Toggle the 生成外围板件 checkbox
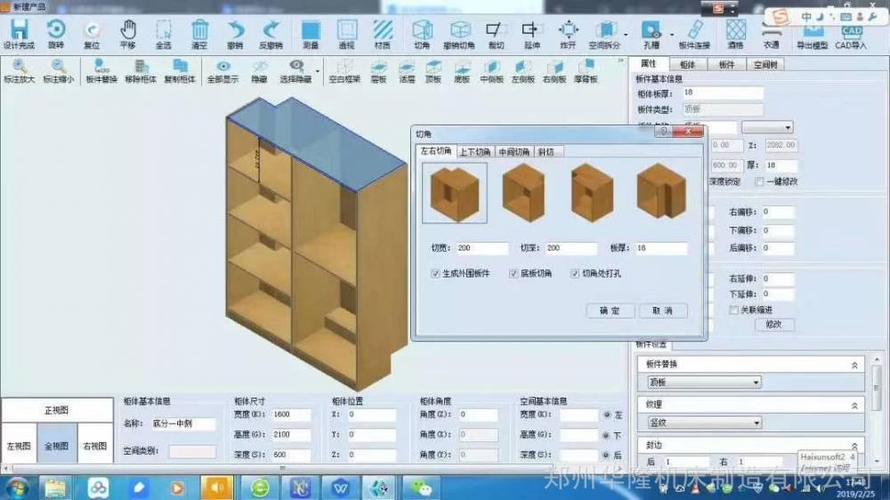Image resolution: width=890 pixels, height=500 pixels. [435, 274]
